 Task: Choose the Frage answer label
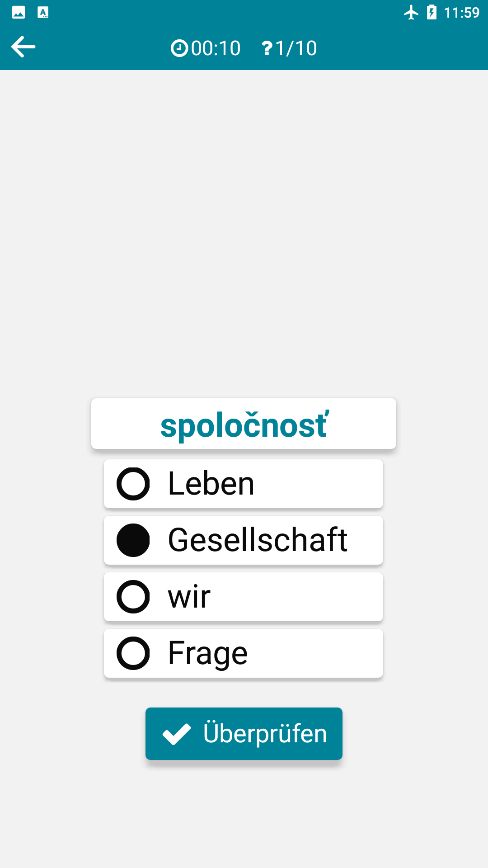[x=208, y=653]
